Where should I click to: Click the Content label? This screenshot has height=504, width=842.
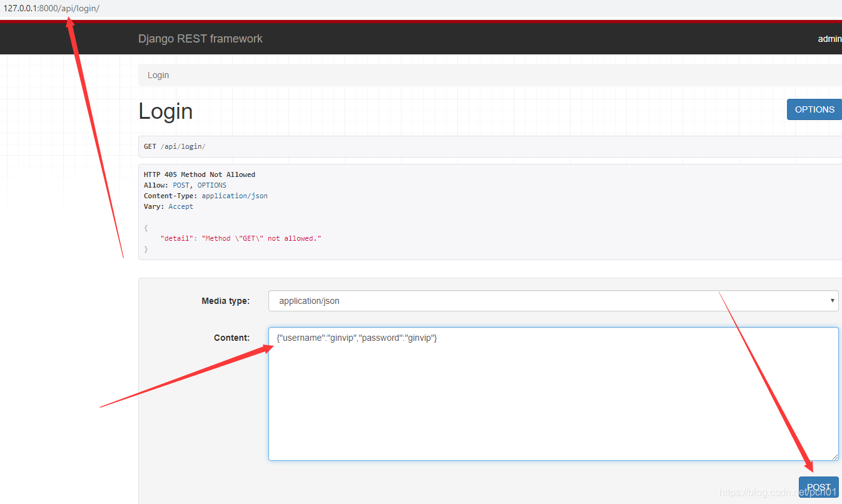[231, 338]
